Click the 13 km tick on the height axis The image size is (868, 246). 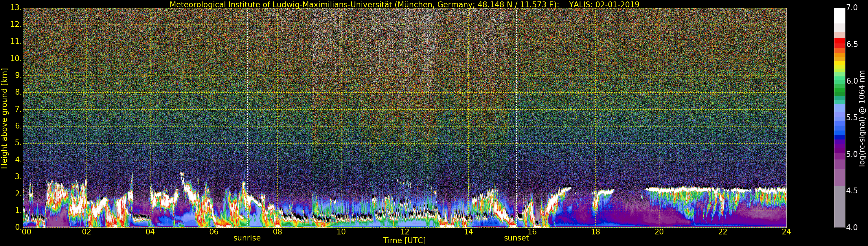16,8
